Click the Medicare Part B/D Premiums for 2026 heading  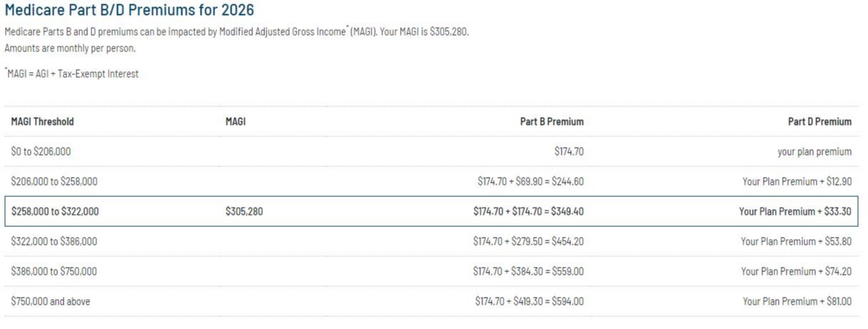tap(129, 11)
